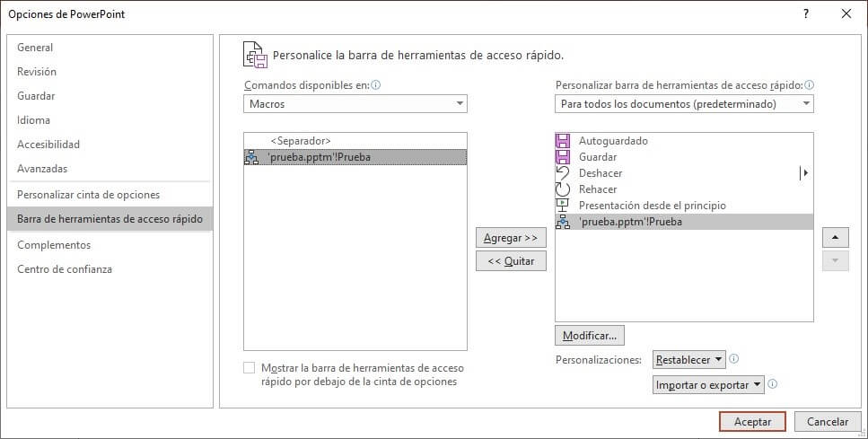Select 'prueba.pptm'!Prueba in left commands list
868x439 pixels.
point(355,157)
